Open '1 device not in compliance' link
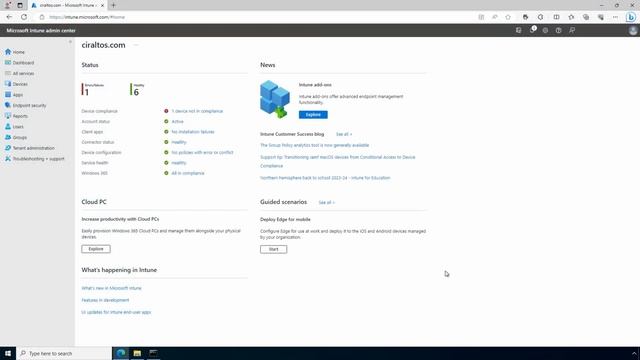640x360 pixels. coord(197,111)
